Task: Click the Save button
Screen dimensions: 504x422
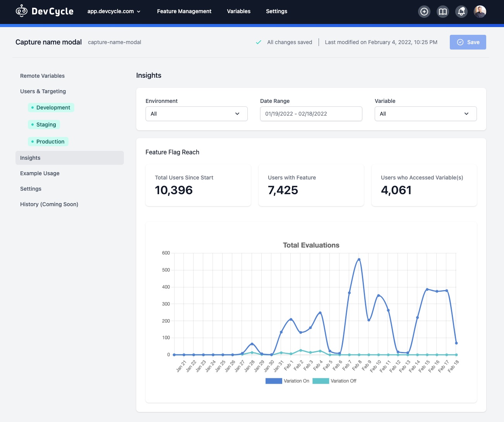Action: point(468,42)
